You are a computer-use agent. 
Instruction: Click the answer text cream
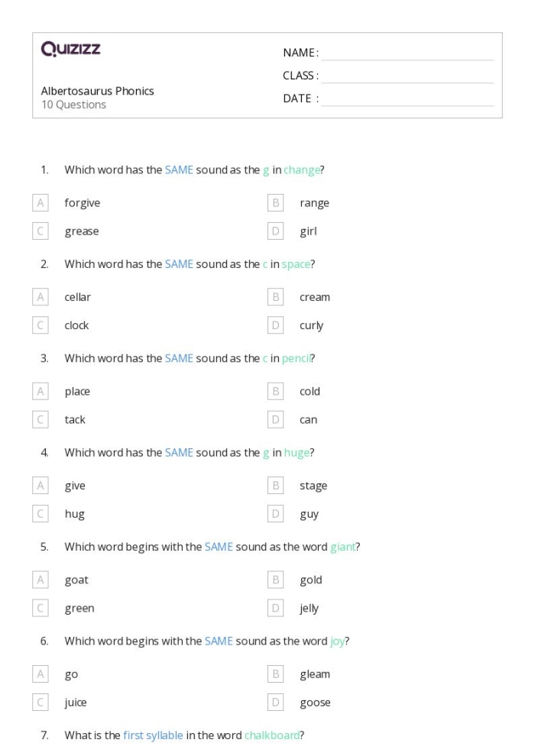point(315,297)
